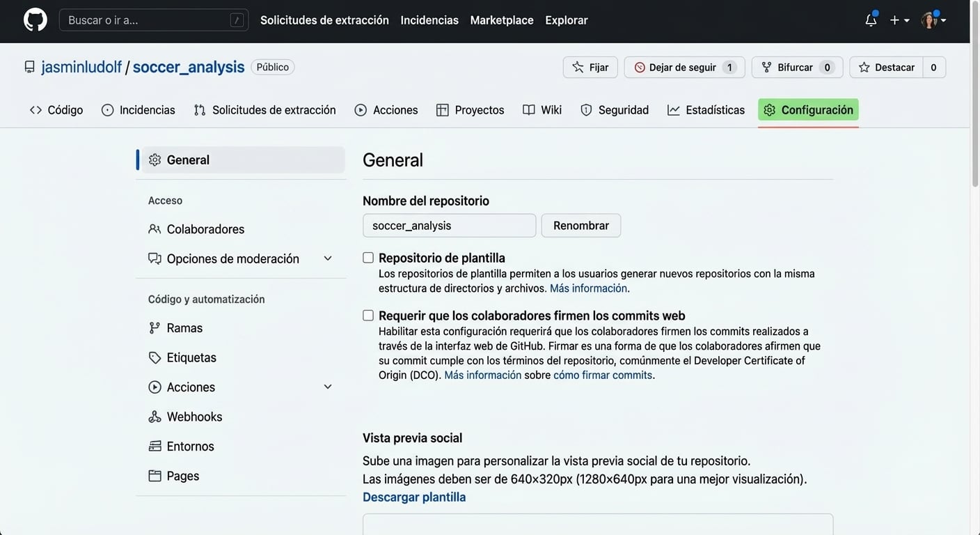Click the Destacar star count 0
Screen dimensions: 980x535
coord(933,68)
